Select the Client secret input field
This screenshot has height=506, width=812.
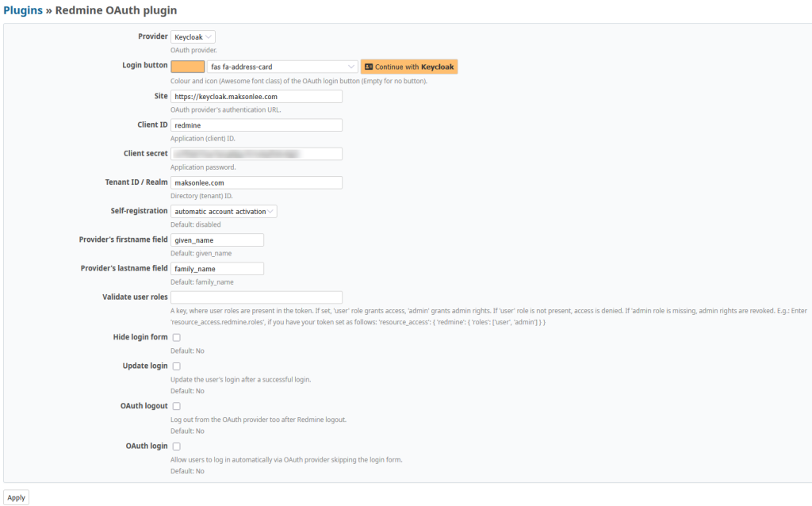click(x=256, y=154)
